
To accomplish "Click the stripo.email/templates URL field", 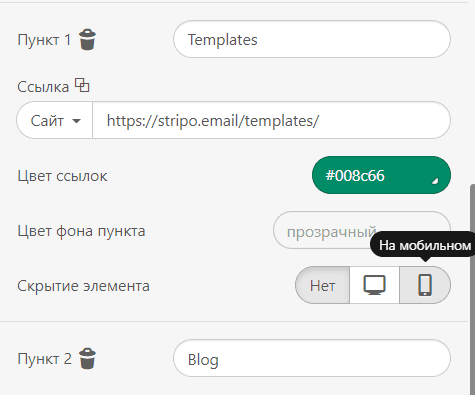I will point(271,120).
